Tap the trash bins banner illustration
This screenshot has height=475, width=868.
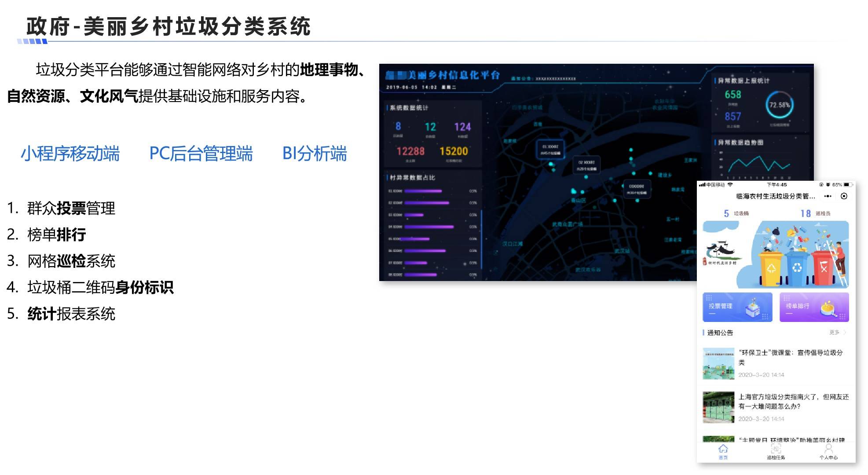[x=776, y=254]
